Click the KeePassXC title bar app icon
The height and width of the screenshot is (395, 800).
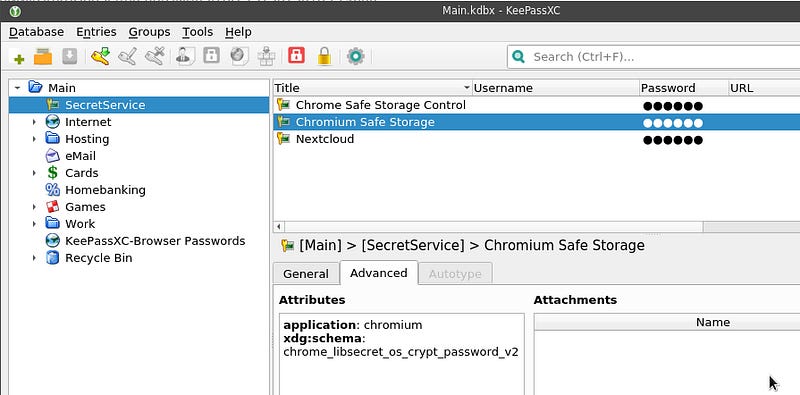coord(15,10)
